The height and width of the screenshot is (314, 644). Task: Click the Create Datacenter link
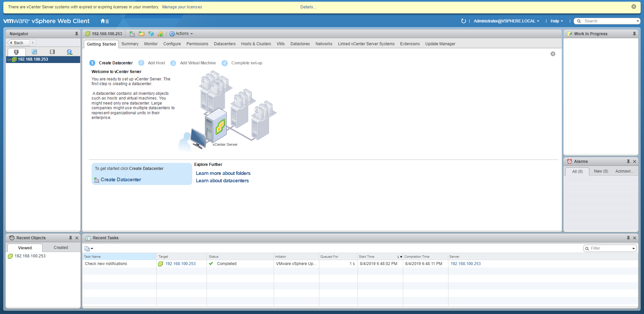point(121,180)
